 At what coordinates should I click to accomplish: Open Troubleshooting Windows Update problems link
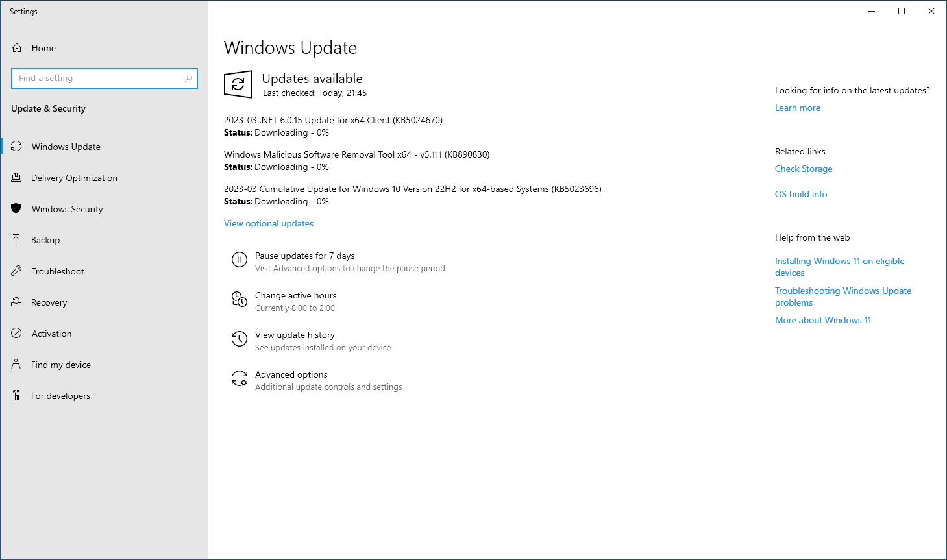[843, 297]
